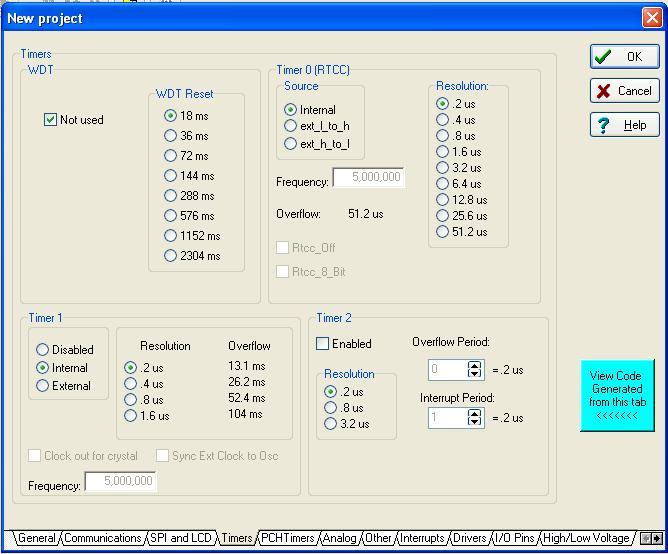Open the Help button
The height and width of the screenshot is (554, 668).
pos(625,124)
